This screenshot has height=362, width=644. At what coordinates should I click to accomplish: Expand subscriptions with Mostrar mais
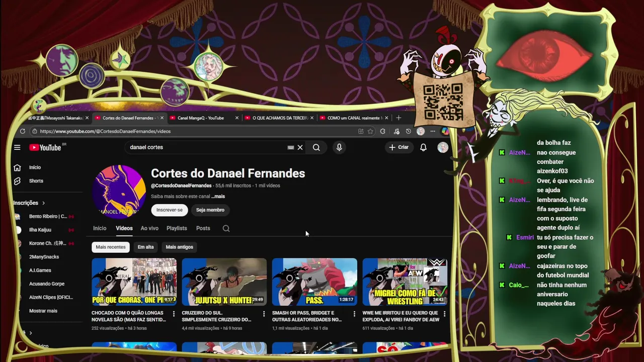43,311
